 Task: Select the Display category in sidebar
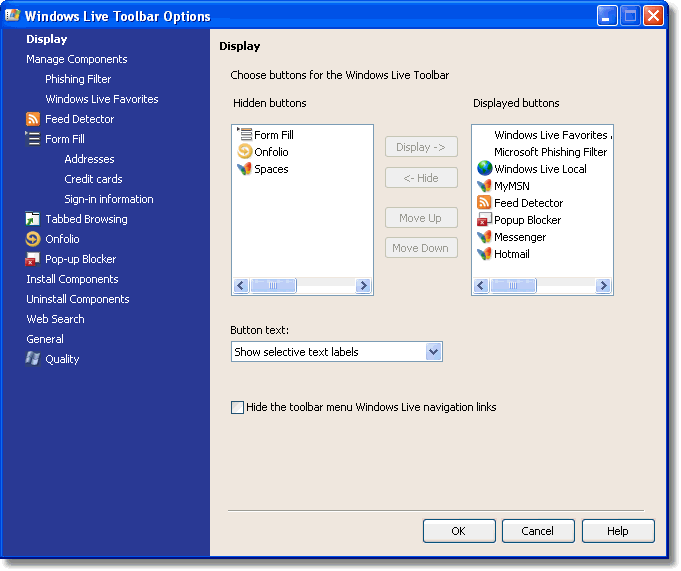click(x=46, y=39)
